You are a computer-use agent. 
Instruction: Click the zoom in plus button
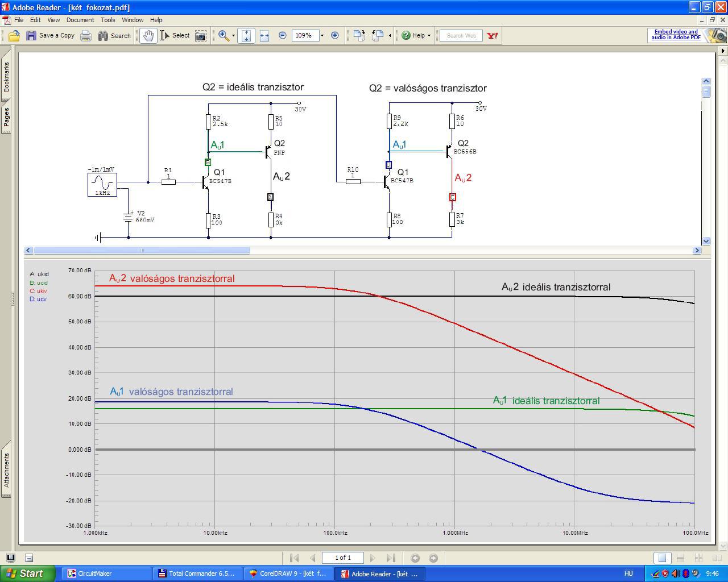click(x=335, y=35)
